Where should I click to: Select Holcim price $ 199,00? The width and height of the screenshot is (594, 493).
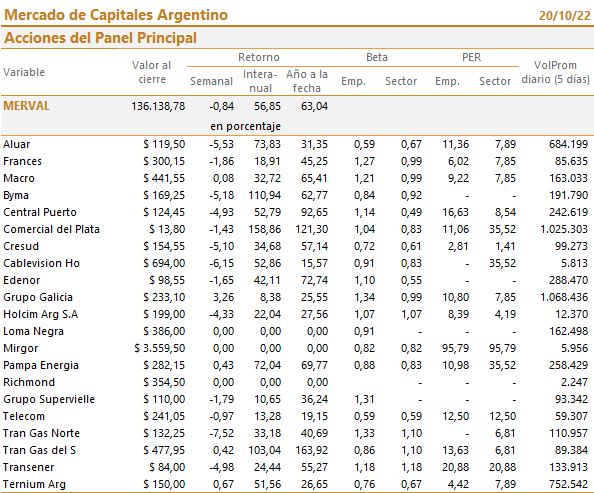164,315
